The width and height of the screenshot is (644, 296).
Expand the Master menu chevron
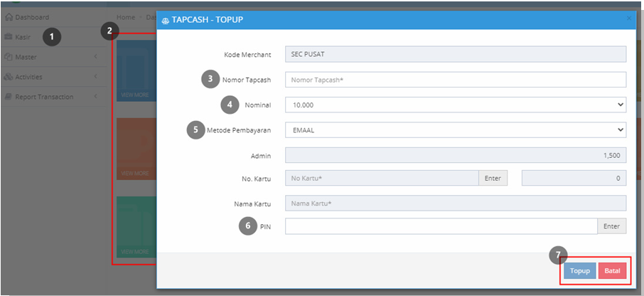pyautogui.click(x=95, y=57)
